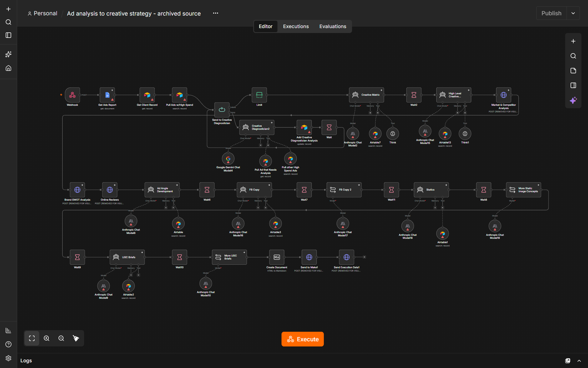Switch to the Evaluations tab
588x368 pixels.
pos(333,26)
